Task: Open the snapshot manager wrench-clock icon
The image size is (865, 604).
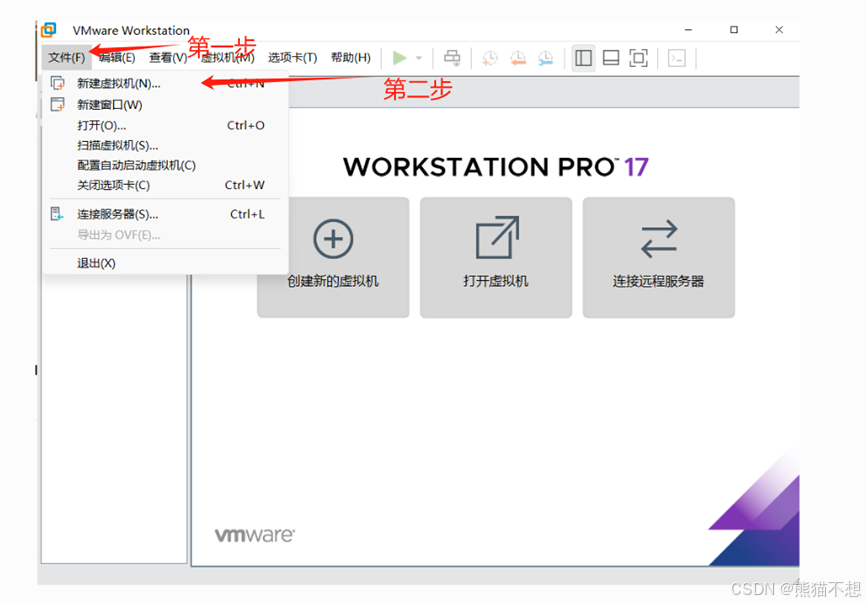Action: [x=545, y=57]
